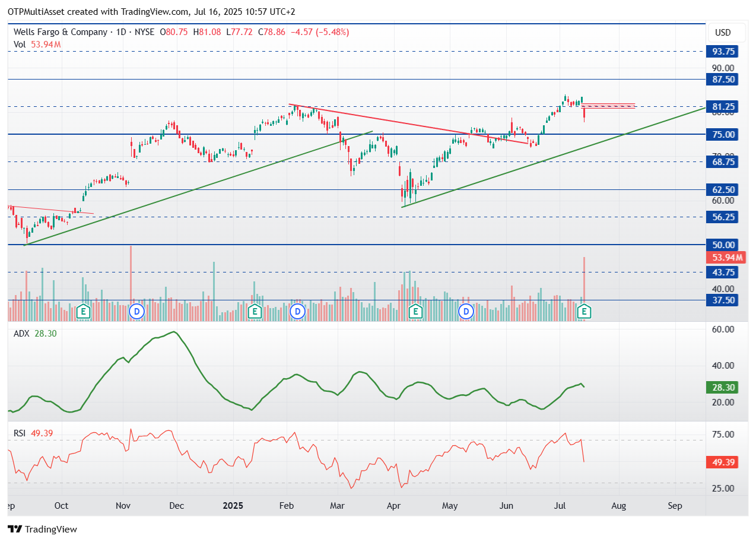
Task: Open the April earnings marker
Action: coord(415,311)
